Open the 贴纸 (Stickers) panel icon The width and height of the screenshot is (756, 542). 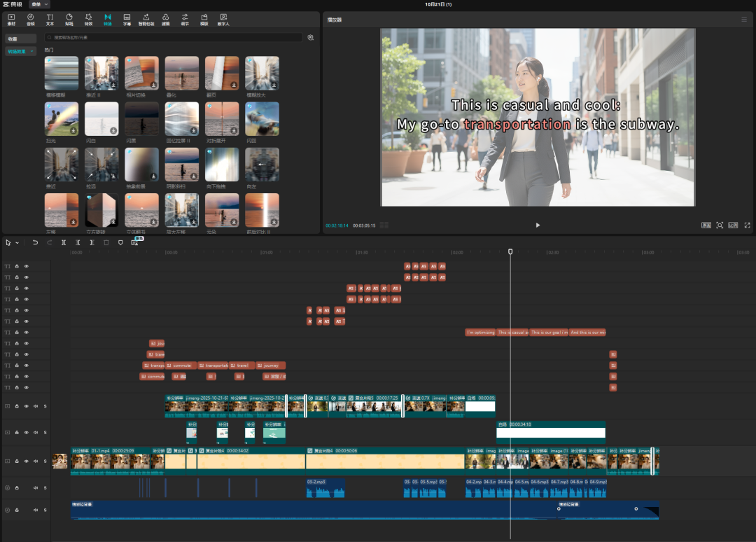pyautogui.click(x=69, y=18)
